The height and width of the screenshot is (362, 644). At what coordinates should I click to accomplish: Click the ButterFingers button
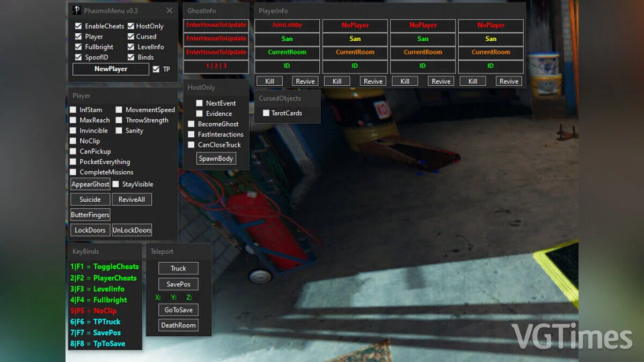coord(90,215)
